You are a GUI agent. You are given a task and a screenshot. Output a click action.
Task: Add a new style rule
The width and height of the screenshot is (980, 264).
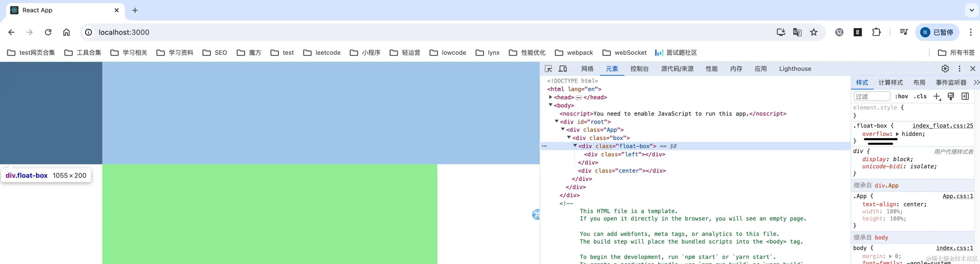(x=937, y=96)
